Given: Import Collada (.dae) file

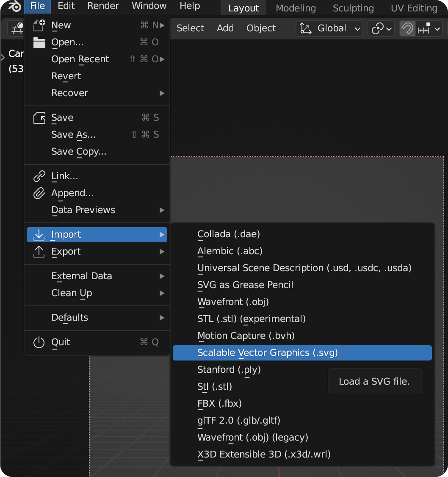Looking at the screenshot, I should click(302, 234).
